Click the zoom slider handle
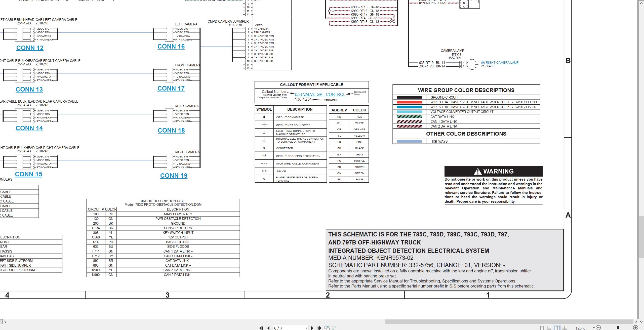 [x=618, y=328]
